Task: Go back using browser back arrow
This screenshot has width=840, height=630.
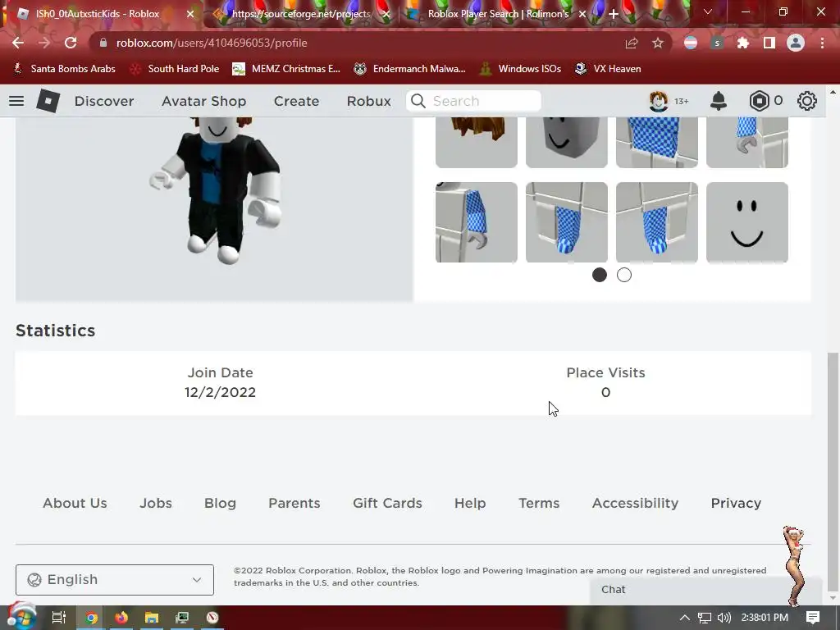Action: 18,43
